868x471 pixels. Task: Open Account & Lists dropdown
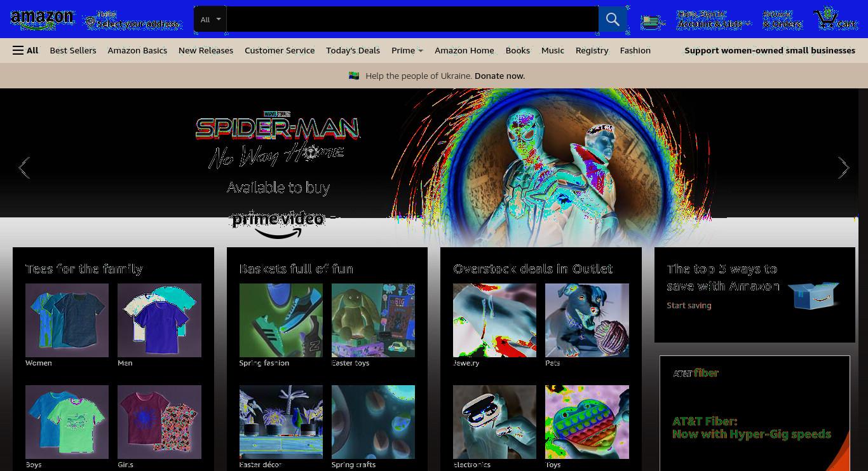(713, 20)
